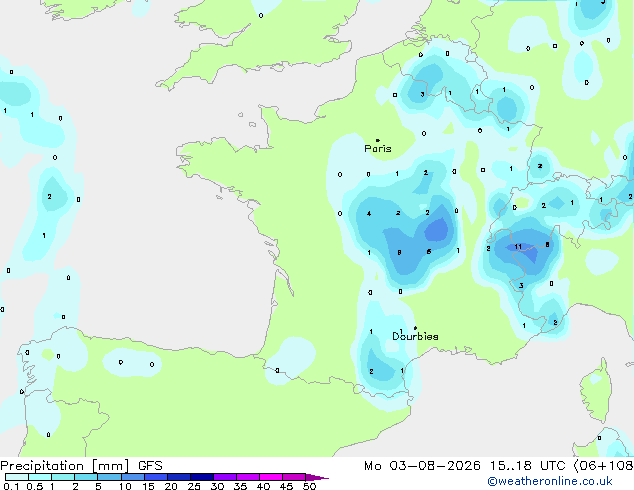
Task: Click the '0.1' legend scale label
Action: 11,486
